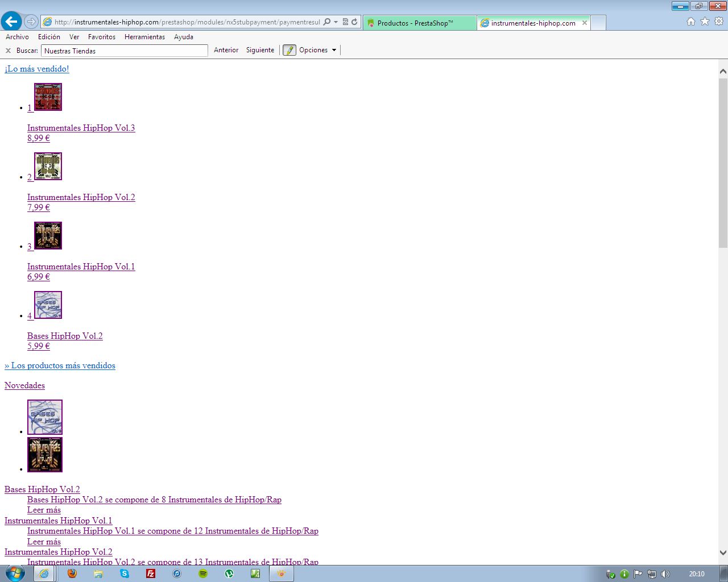Close the find bar with the X
728x582 pixels.
pos(8,51)
